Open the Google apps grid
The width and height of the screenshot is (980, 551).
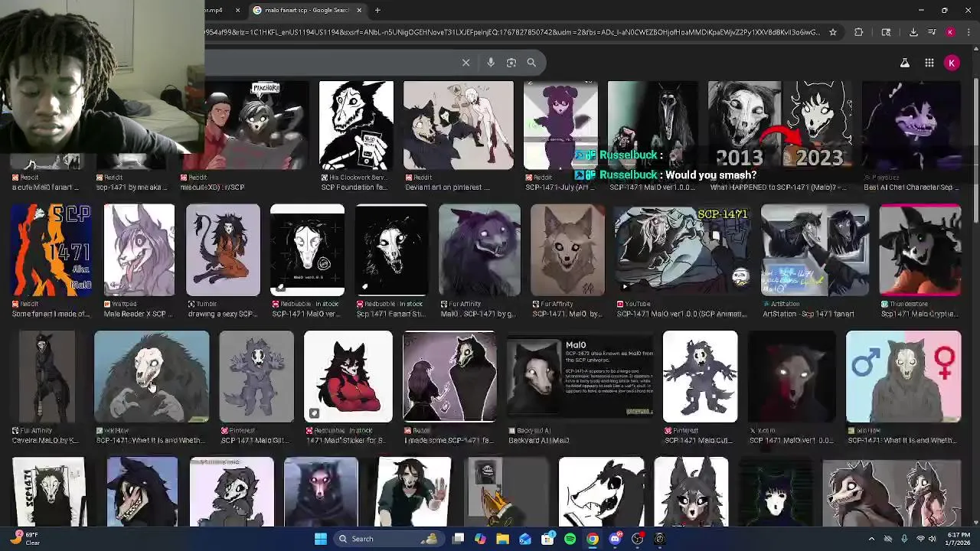[x=929, y=63]
